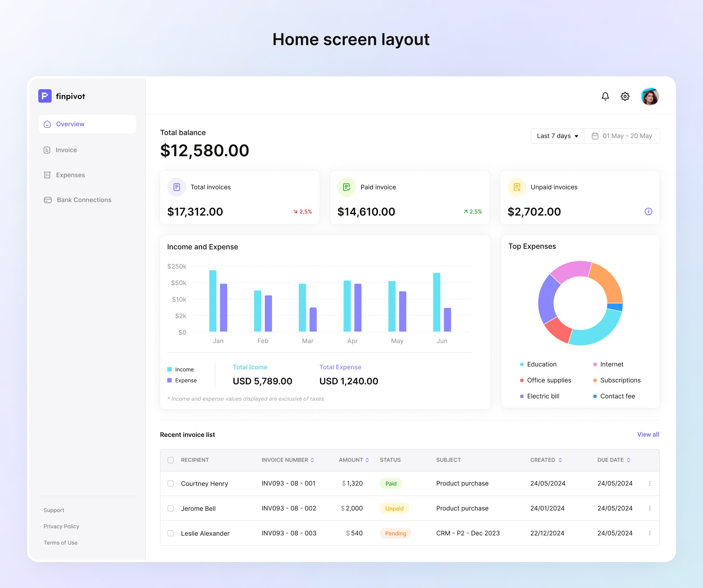Viewport: 703px width, 588px height.
Task: Click the notification bell icon
Action: (x=605, y=96)
